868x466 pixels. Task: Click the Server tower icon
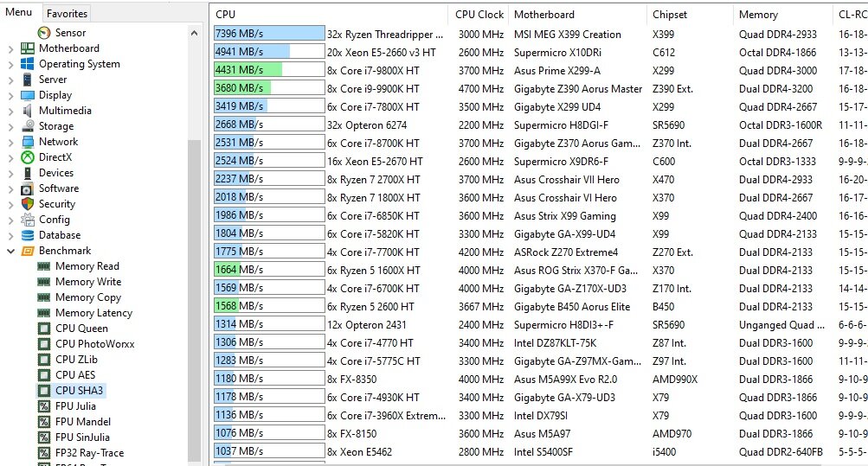(27, 80)
